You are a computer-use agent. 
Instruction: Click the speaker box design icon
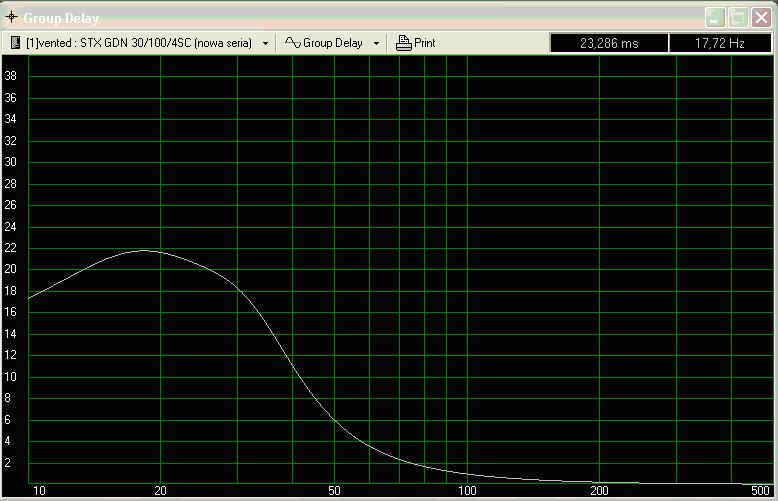(15, 43)
